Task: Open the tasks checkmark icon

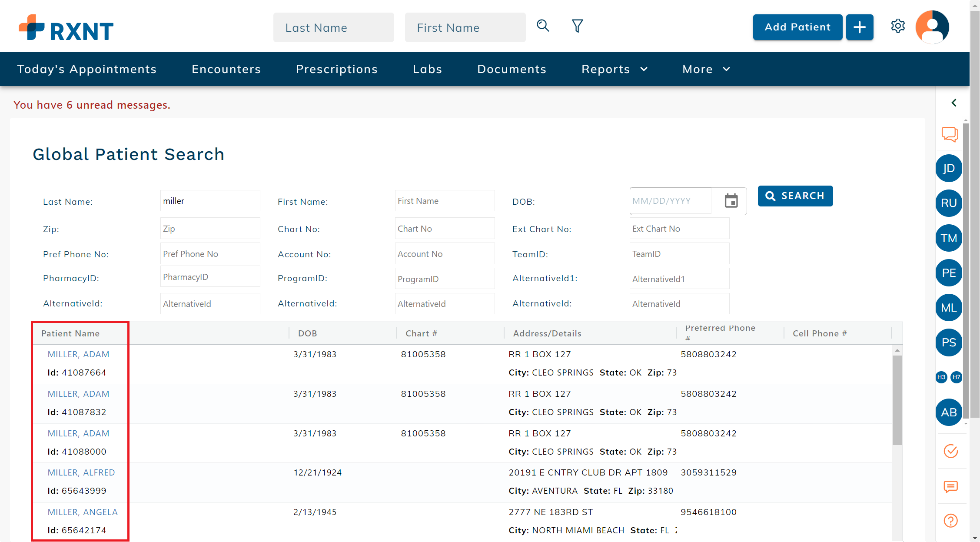Action: click(950, 451)
